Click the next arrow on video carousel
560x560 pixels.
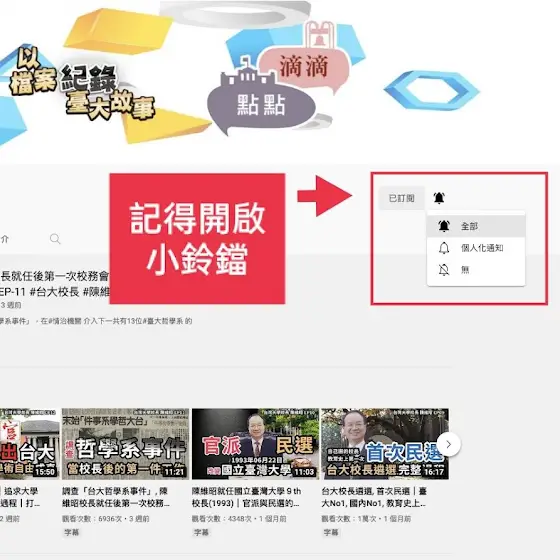[449, 444]
